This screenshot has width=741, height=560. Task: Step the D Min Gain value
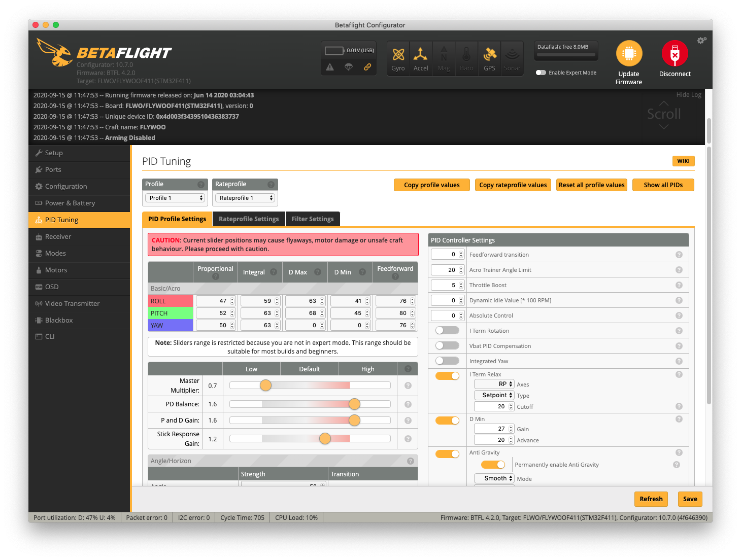(x=511, y=429)
